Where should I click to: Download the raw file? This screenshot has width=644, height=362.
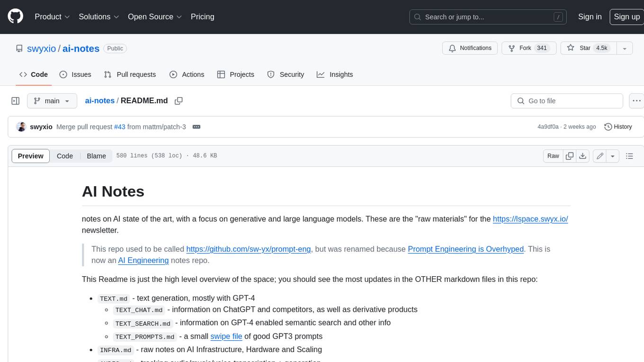[x=583, y=156]
